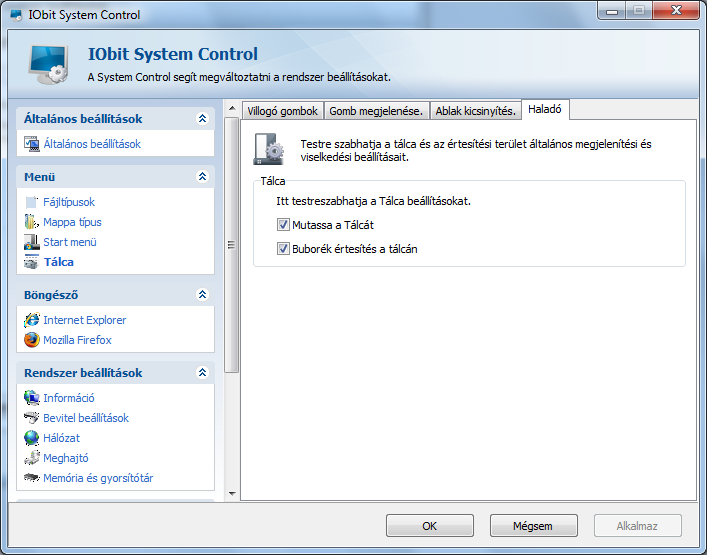The width and height of the screenshot is (707, 555).
Task: Open the Információ link
Action: pyautogui.click(x=69, y=398)
